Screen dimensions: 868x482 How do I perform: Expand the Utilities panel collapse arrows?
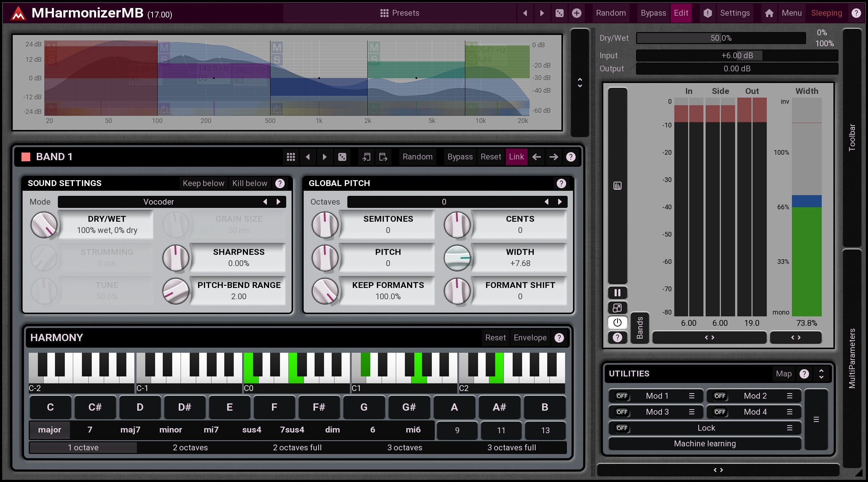click(x=821, y=374)
